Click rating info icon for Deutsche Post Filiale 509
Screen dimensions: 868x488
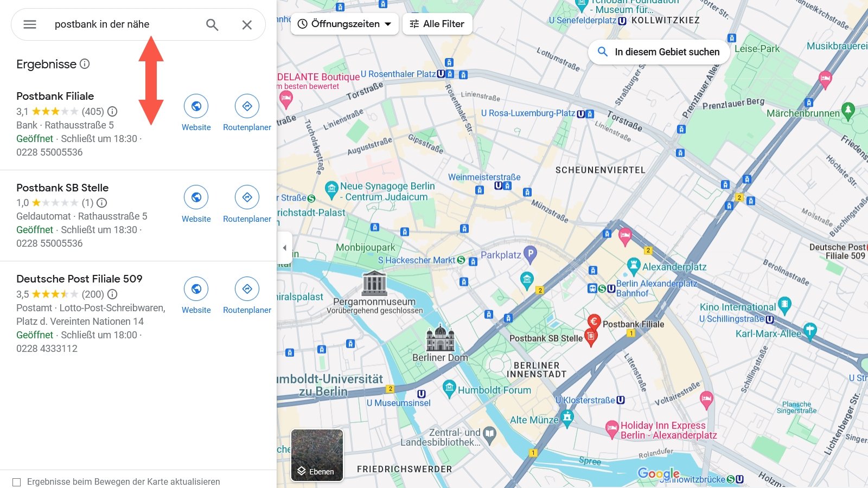click(x=112, y=294)
